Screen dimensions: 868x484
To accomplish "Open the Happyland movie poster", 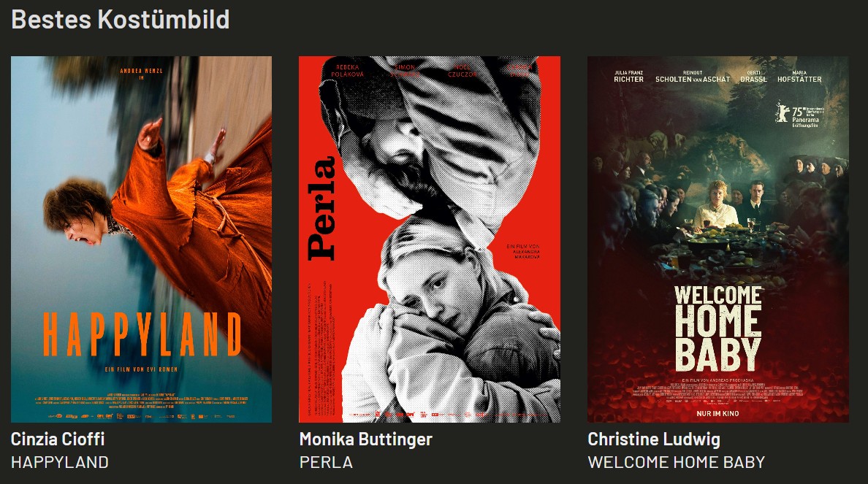I will click(141, 239).
